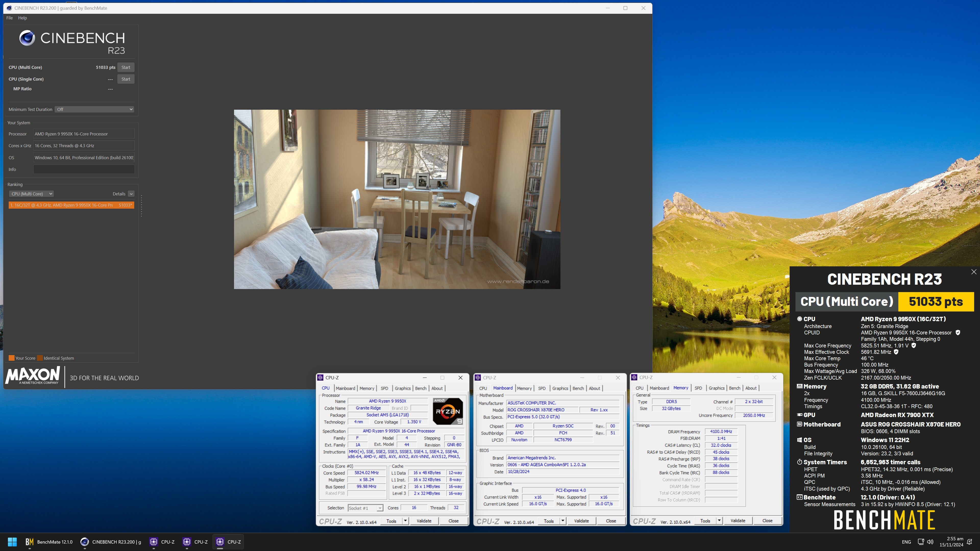Click the Max Effective Clock verified shield icon

coord(896,352)
